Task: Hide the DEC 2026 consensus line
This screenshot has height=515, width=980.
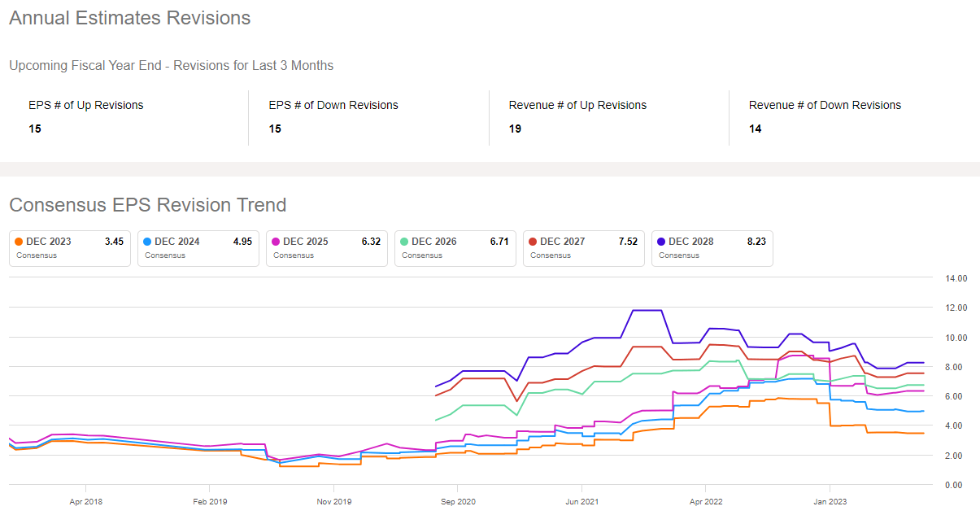Action: [455, 248]
